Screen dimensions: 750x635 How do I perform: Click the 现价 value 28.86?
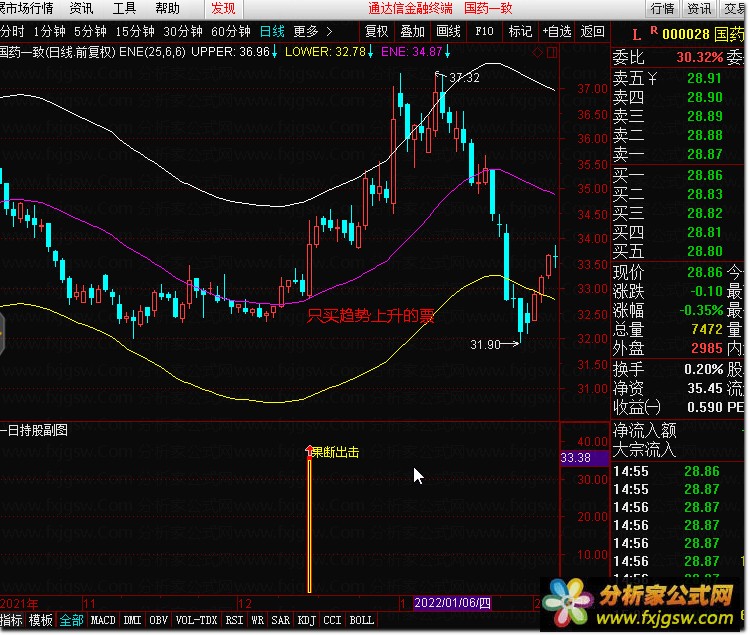pyautogui.click(x=705, y=272)
